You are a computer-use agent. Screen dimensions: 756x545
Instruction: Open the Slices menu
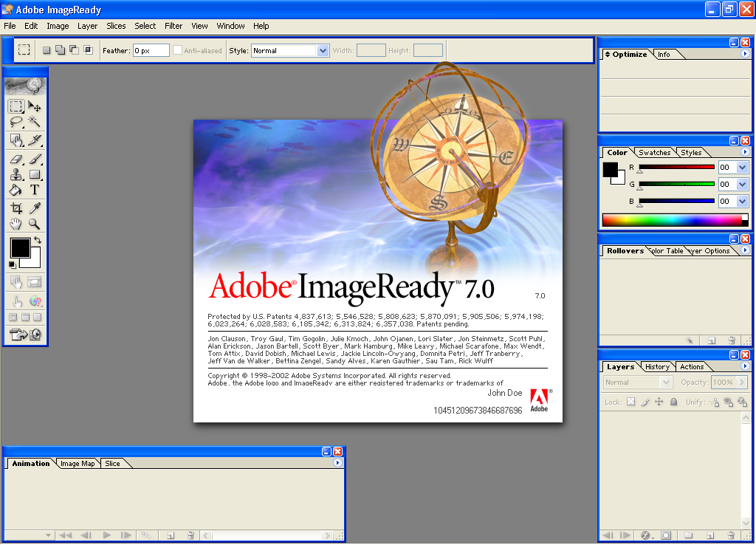point(116,26)
